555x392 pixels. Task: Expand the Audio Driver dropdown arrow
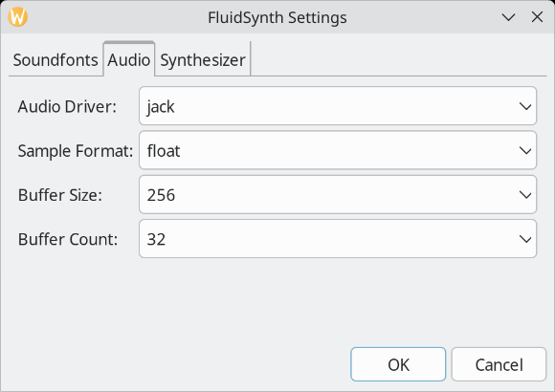point(525,106)
